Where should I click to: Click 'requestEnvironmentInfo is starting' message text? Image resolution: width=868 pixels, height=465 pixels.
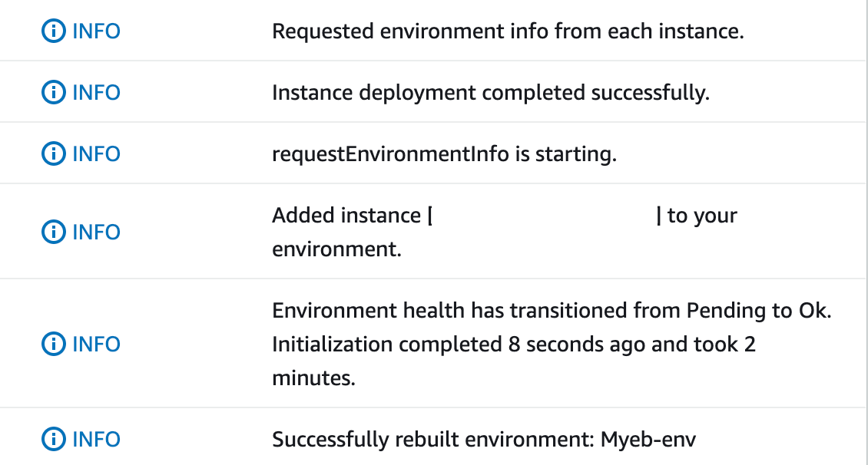click(444, 154)
